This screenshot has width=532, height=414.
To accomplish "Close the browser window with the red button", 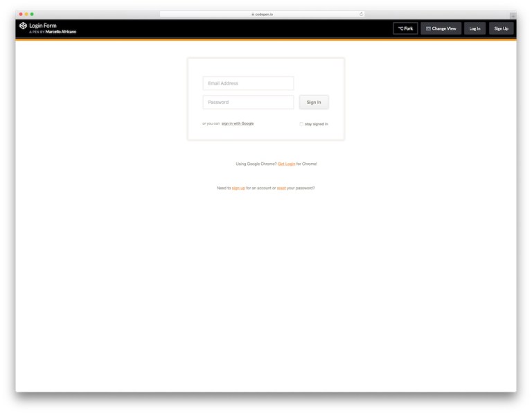I will click(21, 14).
